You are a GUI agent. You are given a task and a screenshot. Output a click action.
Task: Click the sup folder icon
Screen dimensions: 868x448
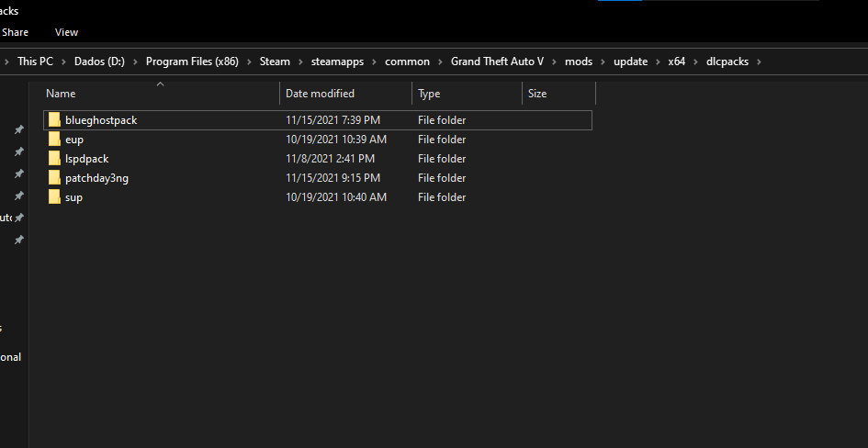(x=55, y=197)
